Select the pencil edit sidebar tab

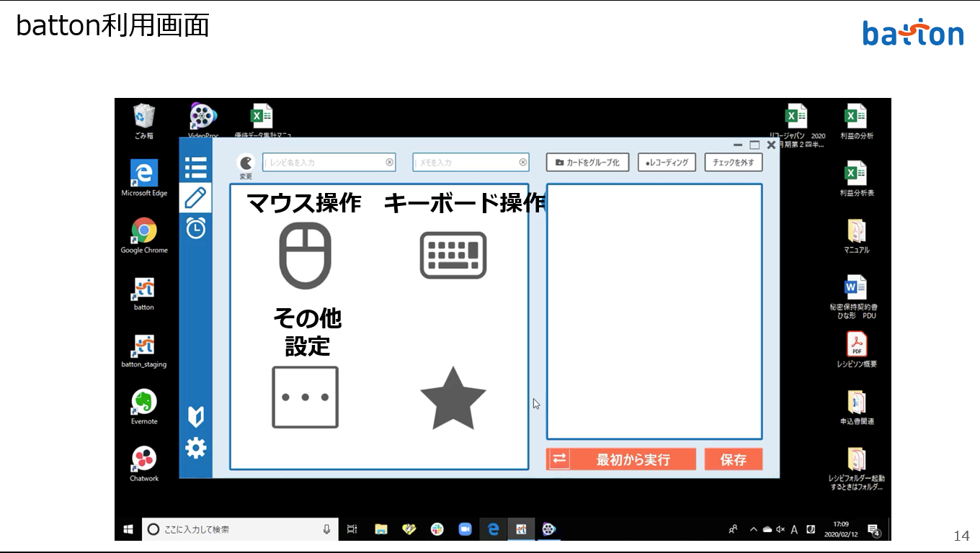(195, 197)
